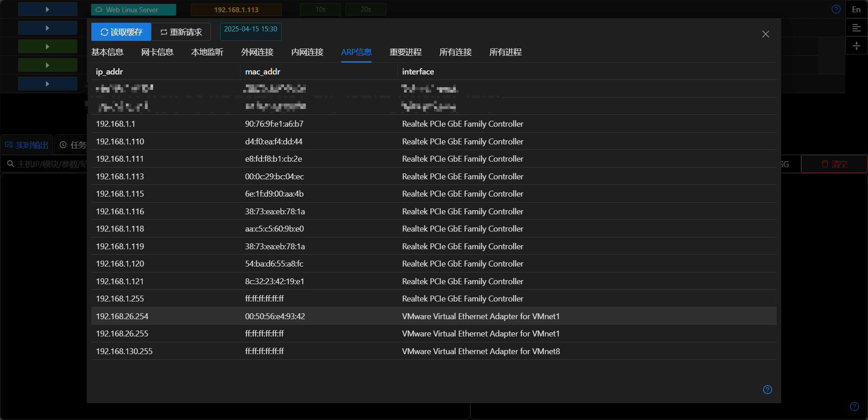Select IP cell 192.168.130.255
The image size is (868, 420).
coord(124,351)
